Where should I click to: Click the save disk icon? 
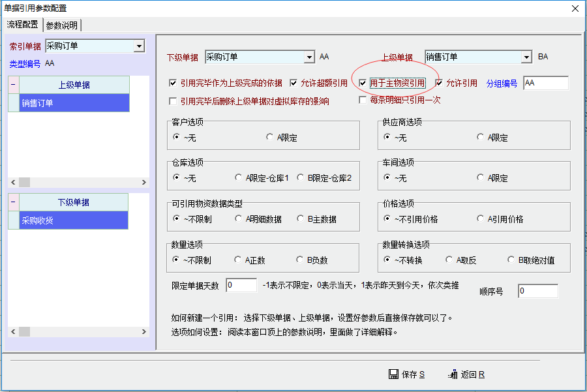click(x=393, y=374)
